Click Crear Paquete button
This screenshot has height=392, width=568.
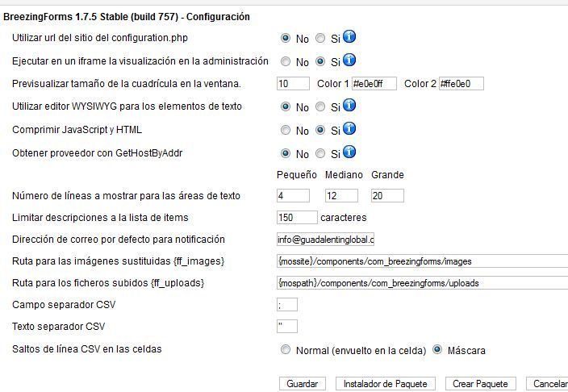pos(480,384)
